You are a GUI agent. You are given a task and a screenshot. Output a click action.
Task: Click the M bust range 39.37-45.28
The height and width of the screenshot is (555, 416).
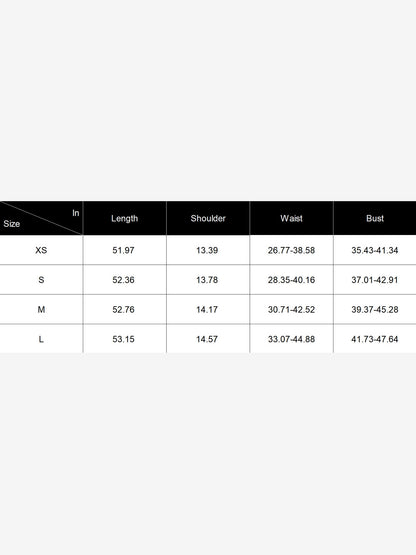tap(375, 310)
